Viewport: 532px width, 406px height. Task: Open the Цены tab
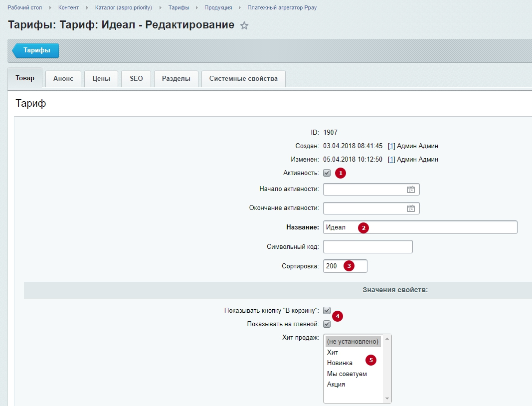click(x=101, y=78)
